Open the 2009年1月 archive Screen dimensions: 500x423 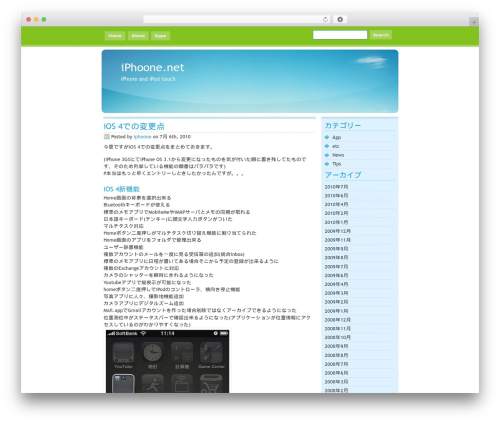336,311
